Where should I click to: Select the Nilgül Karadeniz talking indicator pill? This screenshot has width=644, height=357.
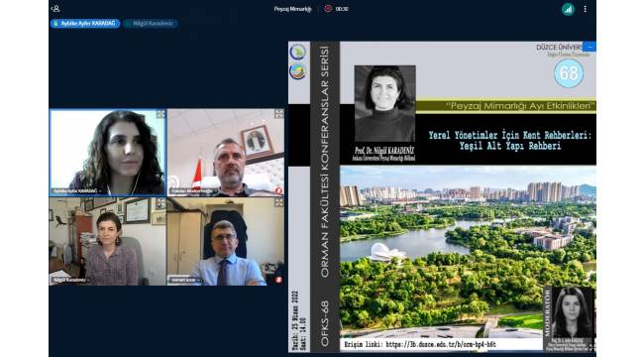[151, 24]
